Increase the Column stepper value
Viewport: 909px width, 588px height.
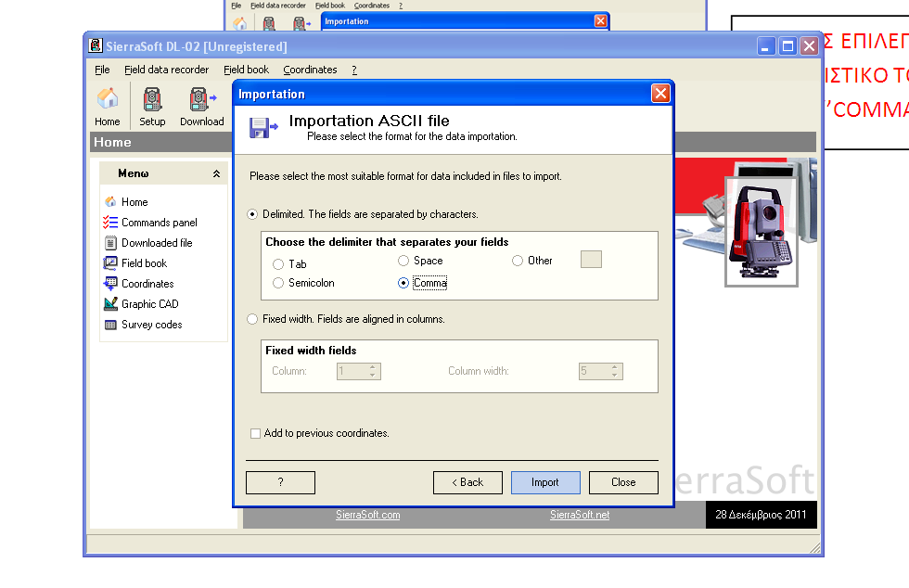click(x=373, y=367)
